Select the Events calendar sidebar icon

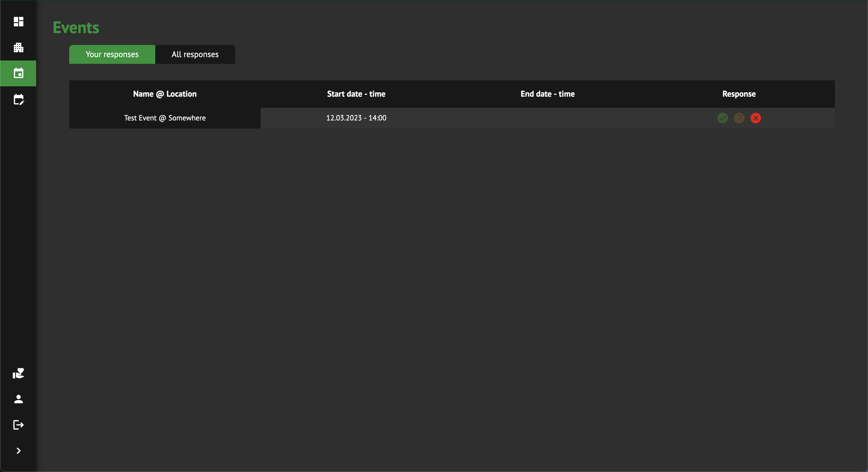click(x=19, y=73)
